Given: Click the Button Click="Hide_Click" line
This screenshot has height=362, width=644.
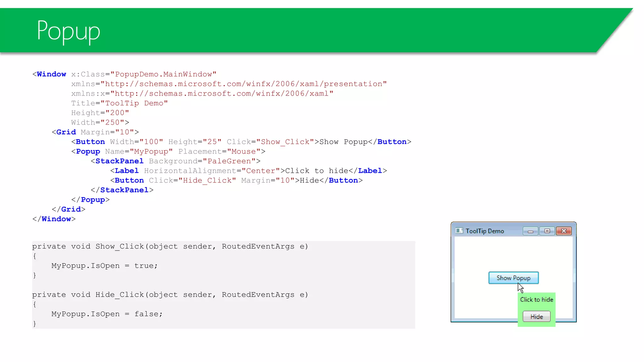Looking at the screenshot, I should pos(236,180).
